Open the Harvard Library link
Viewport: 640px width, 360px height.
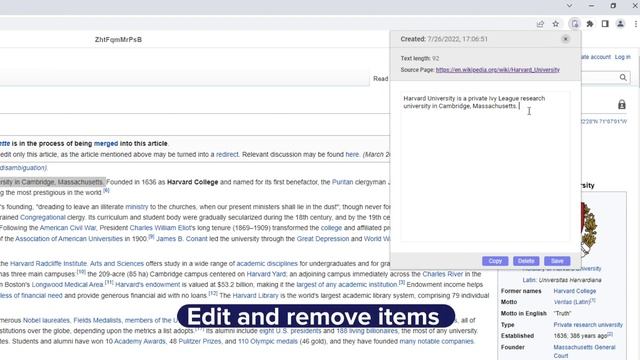click(256, 296)
